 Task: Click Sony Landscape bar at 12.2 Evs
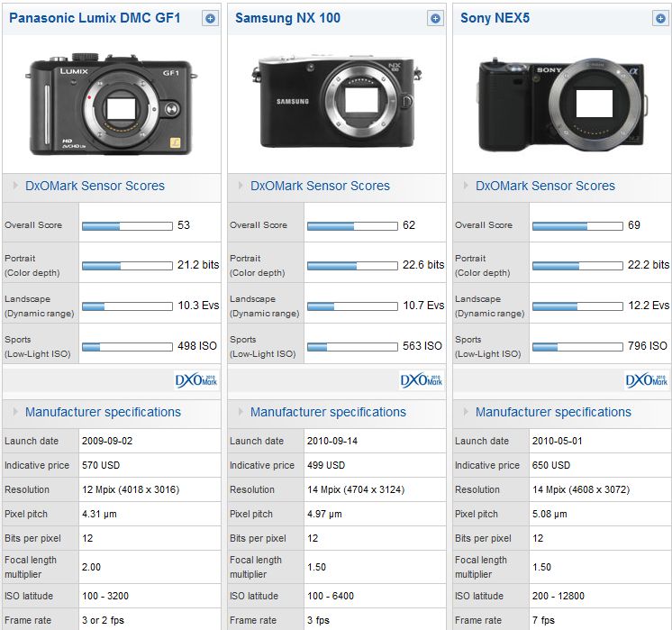(x=577, y=306)
